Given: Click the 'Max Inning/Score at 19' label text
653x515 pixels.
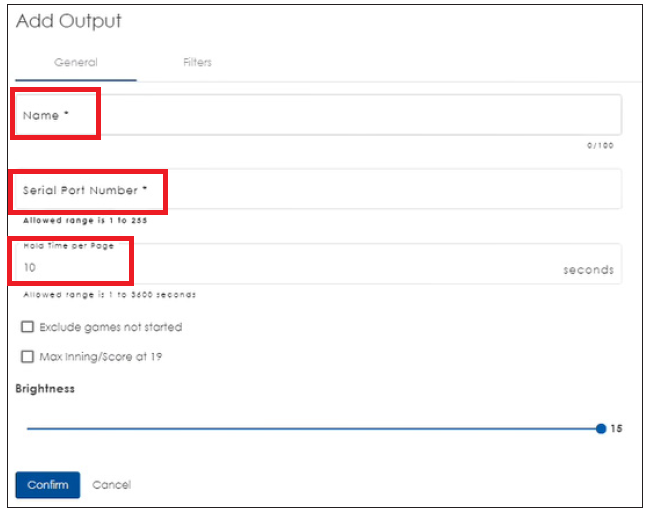Looking at the screenshot, I should point(103,356).
